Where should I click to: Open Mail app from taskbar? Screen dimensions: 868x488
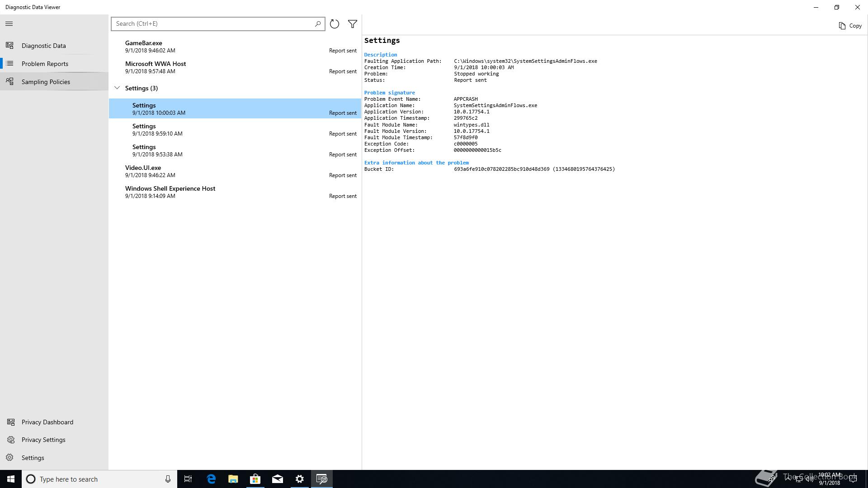coord(278,479)
